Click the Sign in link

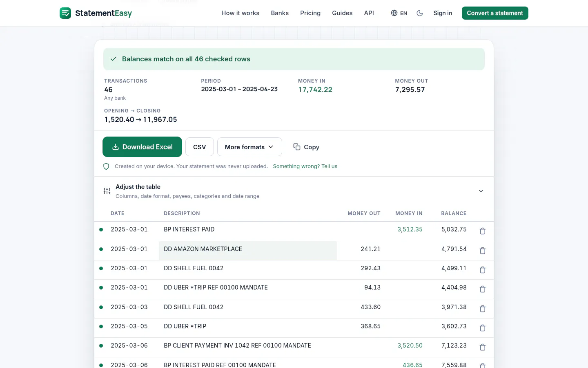443,13
